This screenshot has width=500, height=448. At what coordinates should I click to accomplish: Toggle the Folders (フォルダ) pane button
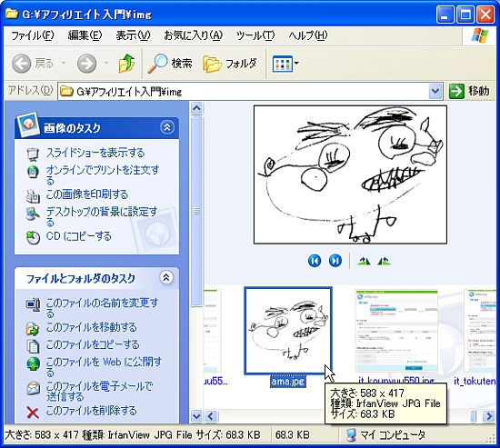click(230, 63)
